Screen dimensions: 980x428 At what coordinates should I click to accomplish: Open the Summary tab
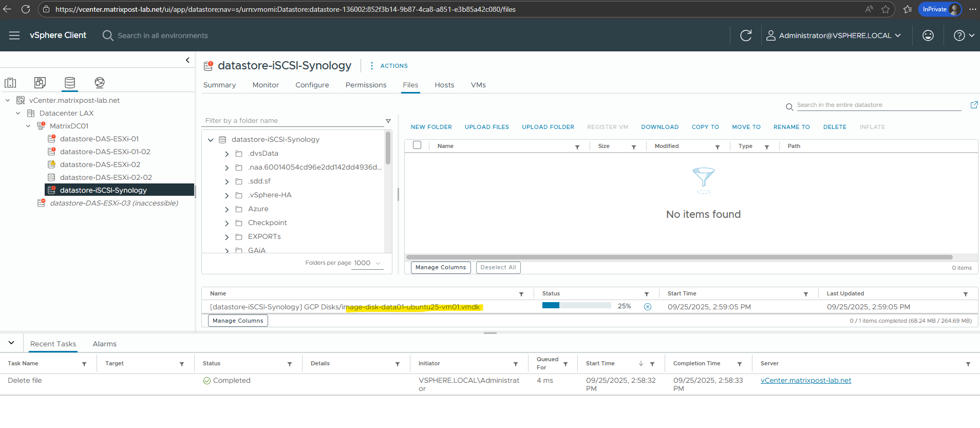[219, 85]
